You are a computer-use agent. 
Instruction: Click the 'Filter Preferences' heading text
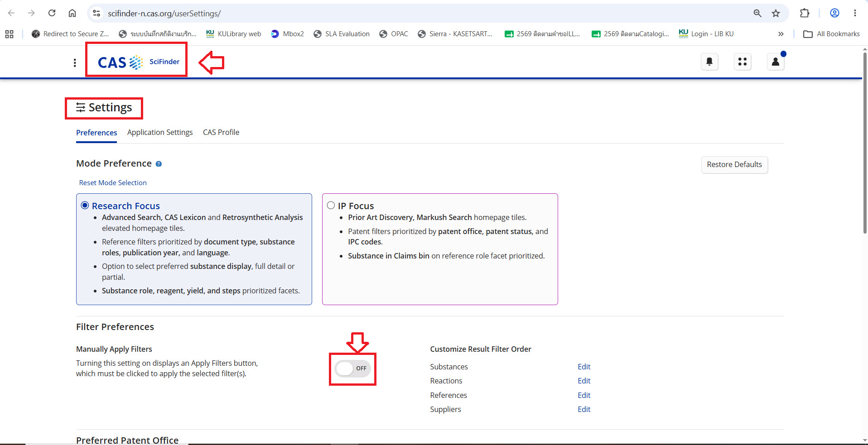click(115, 327)
